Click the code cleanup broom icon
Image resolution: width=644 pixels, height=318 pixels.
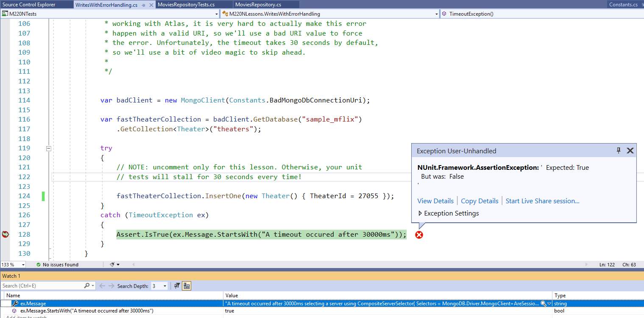[112, 265]
